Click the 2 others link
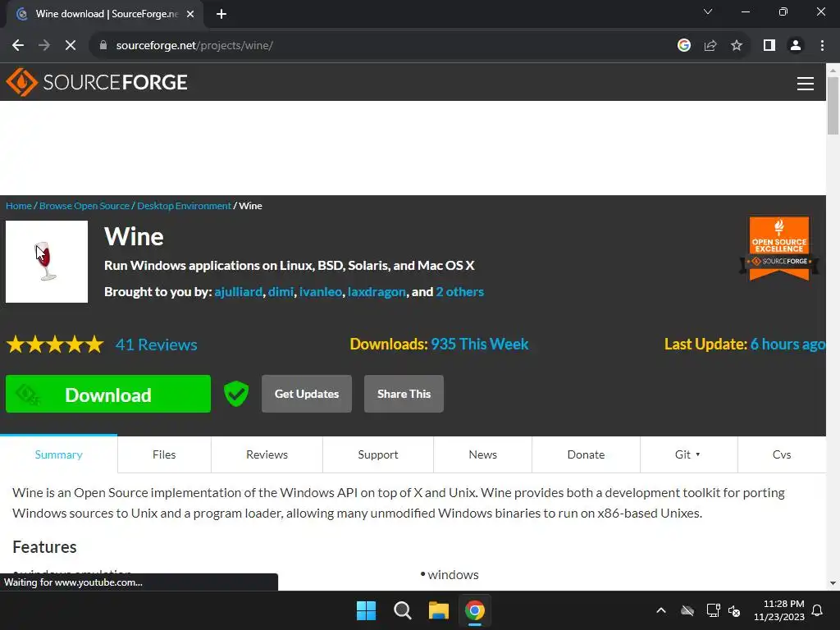 [459, 292]
